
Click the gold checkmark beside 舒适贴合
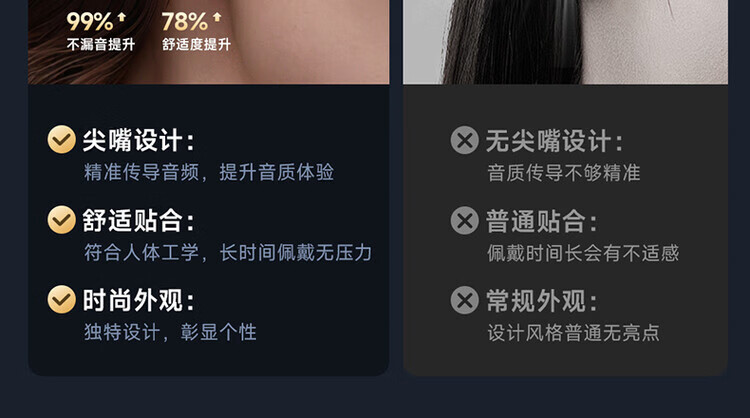tap(62, 220)
